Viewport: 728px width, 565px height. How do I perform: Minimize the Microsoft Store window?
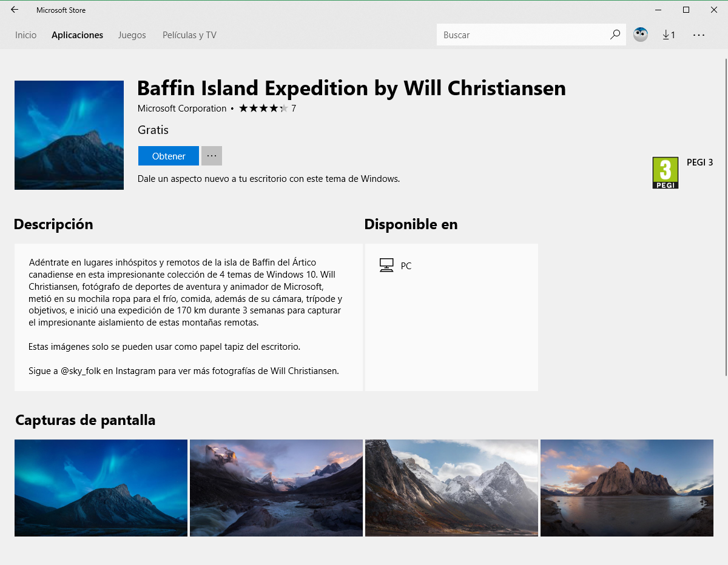click(658, 10)
